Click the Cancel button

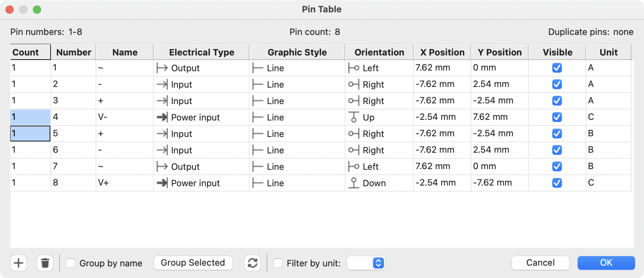540,263
